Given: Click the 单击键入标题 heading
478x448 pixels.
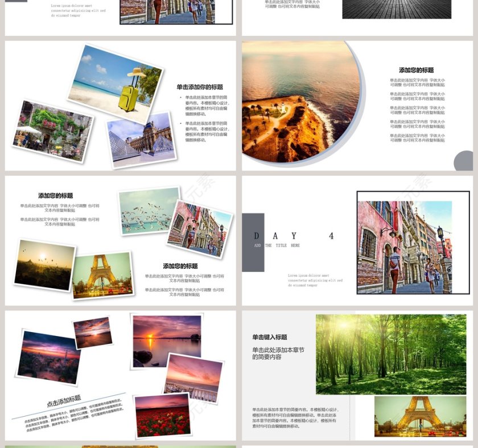Looking at the screenshot, I should [270, 337].
